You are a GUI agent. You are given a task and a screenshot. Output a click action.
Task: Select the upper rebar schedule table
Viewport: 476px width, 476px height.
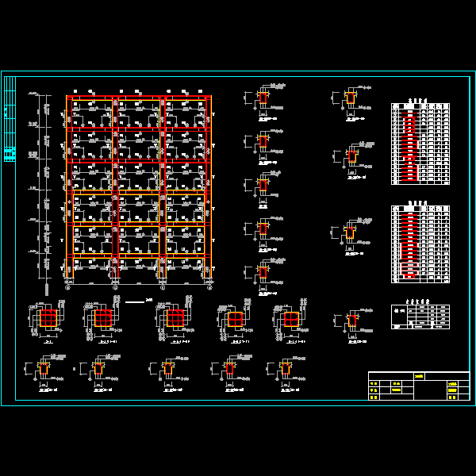pyautogui.click(x=420, y=144)
